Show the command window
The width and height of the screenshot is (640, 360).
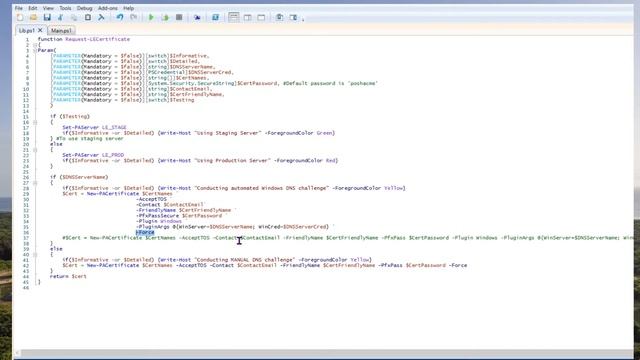[x=280, y=18]
